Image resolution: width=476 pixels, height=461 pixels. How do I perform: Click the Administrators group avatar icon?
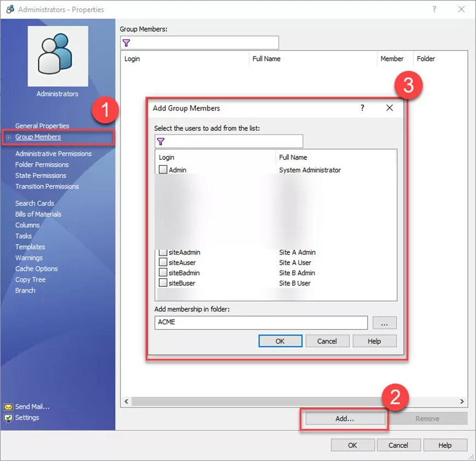click(x=57, y=56)
